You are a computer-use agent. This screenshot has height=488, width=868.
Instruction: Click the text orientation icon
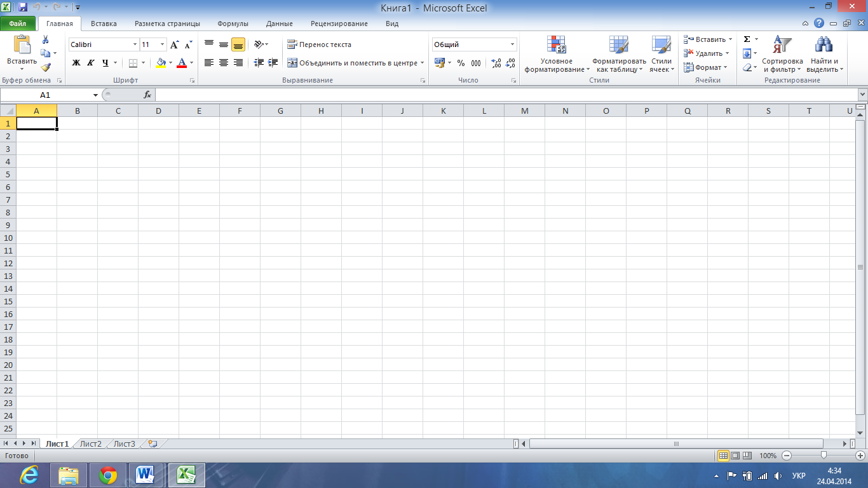pyautogui.click(x=258, y=44)
